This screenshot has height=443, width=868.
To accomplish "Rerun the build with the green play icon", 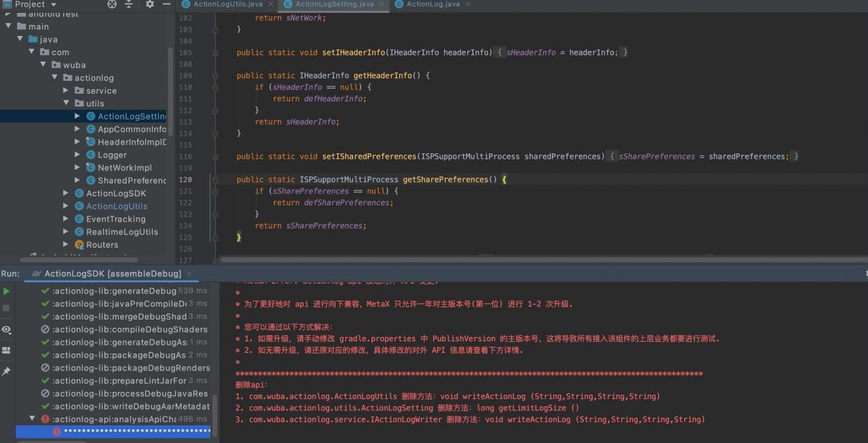I will [x=6, y=291].
